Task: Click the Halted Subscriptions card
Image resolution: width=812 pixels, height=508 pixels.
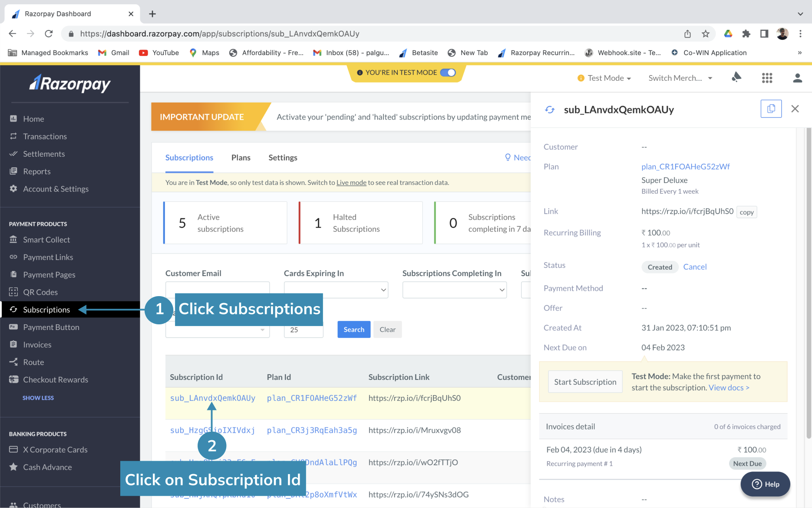Action: pos(360,223)
